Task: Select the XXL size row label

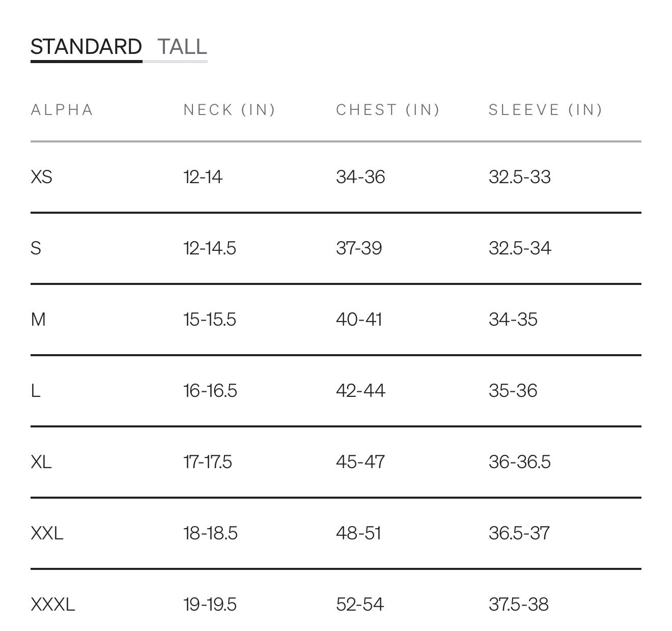Action: tap(47, 533)
